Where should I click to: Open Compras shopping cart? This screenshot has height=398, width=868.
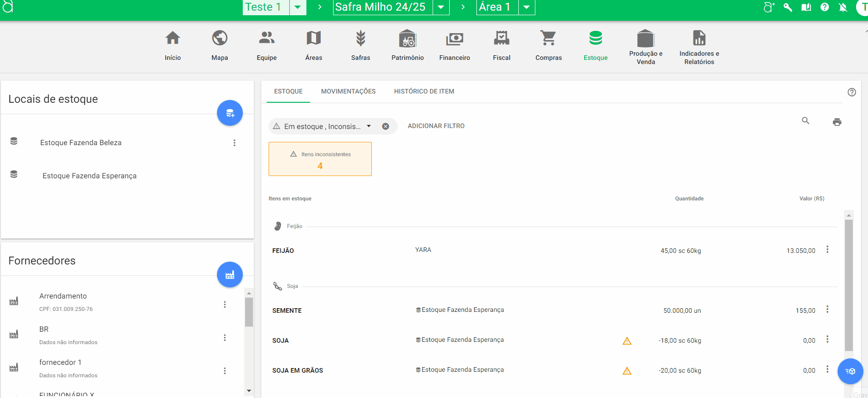[548, 45]
